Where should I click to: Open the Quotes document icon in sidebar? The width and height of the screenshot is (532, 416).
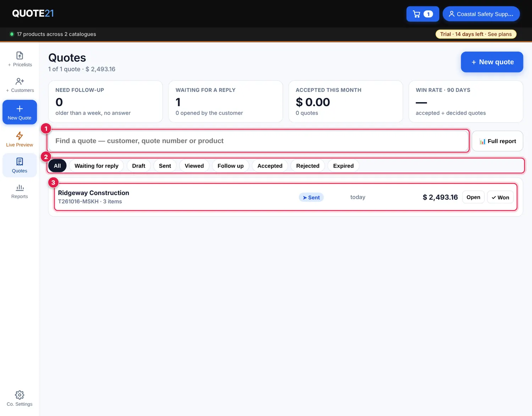[x=20, y=162]
